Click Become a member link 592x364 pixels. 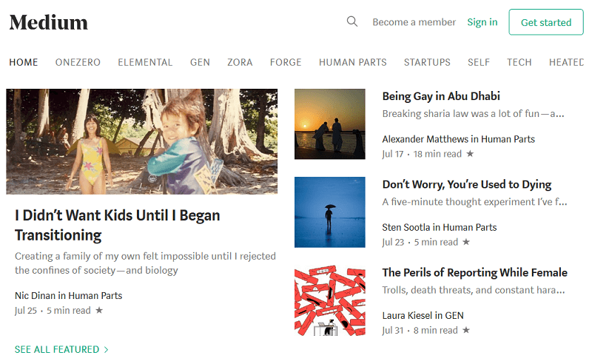point(414,22)
